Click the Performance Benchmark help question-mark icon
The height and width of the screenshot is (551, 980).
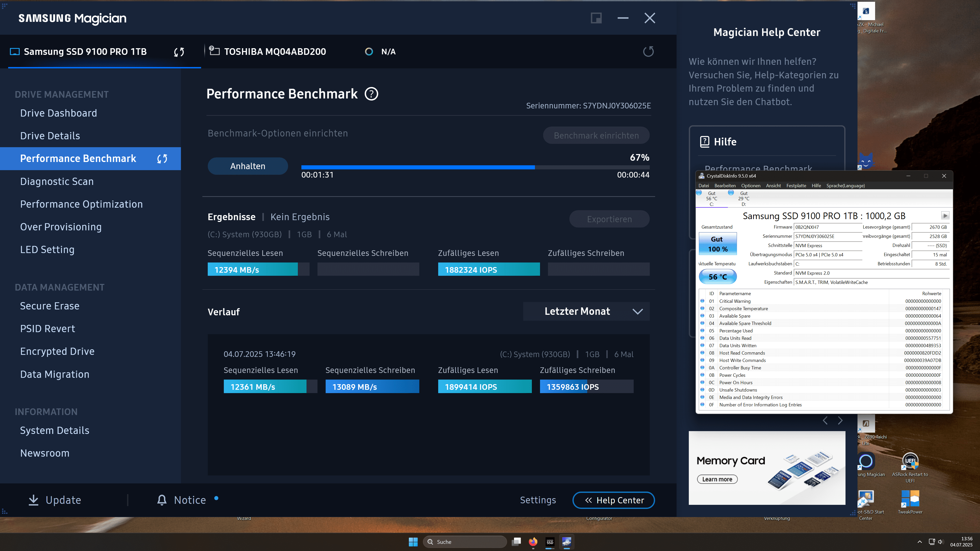[371, 94]
